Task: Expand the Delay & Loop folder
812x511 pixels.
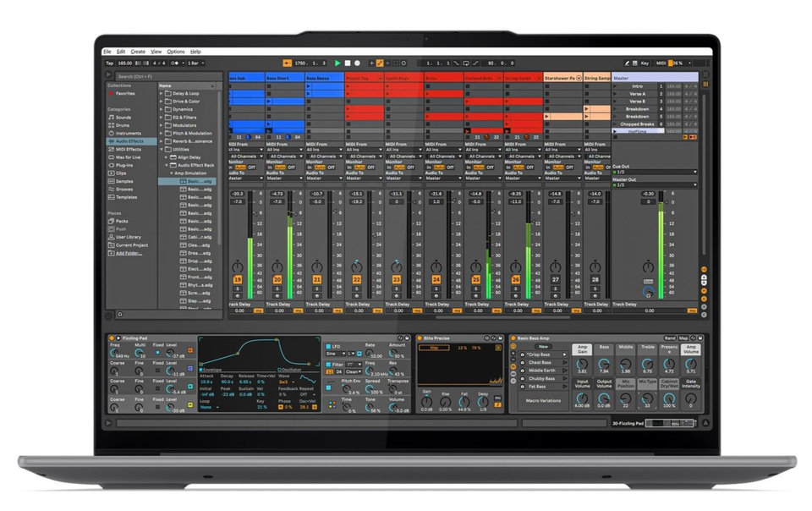Action: click(x=162, y=93)
